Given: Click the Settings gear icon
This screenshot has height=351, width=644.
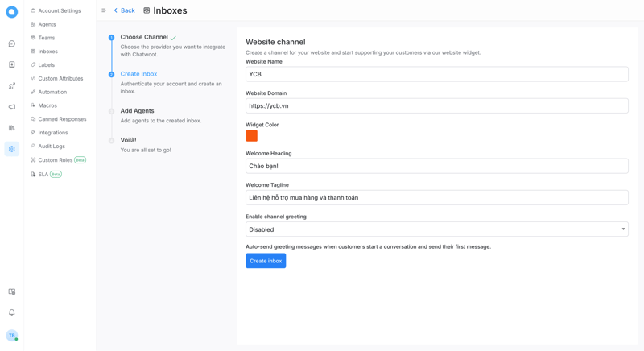Looking at the screenshot, I should (12, 149).
